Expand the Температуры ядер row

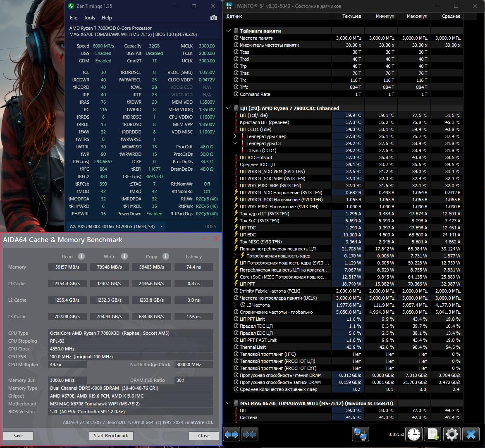(x=235, y=136)
